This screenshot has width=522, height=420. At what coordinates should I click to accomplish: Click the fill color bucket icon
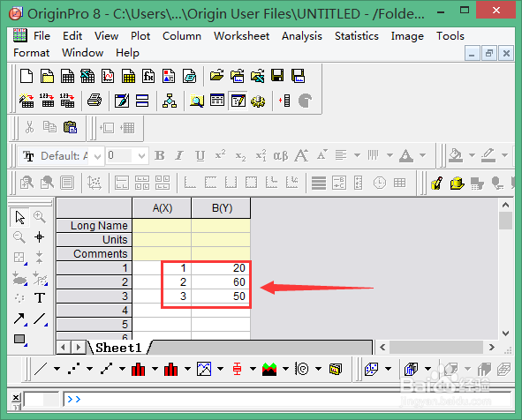(x=456, y=155)
